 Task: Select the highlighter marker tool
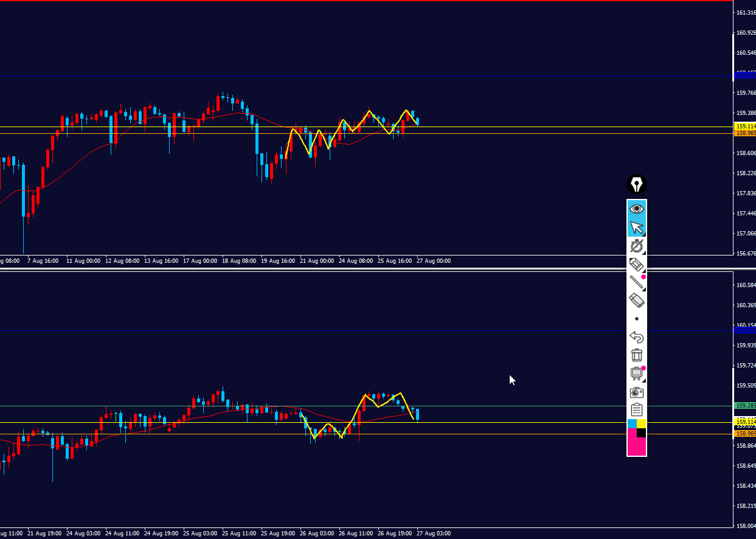pyautogui.click(x=637, y=264)
